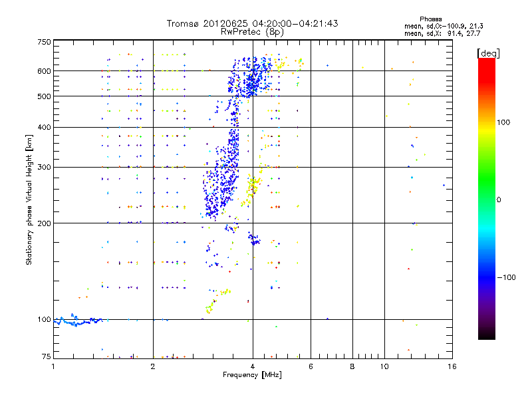Click the colorbar tick label '100'

click(503, 122)
